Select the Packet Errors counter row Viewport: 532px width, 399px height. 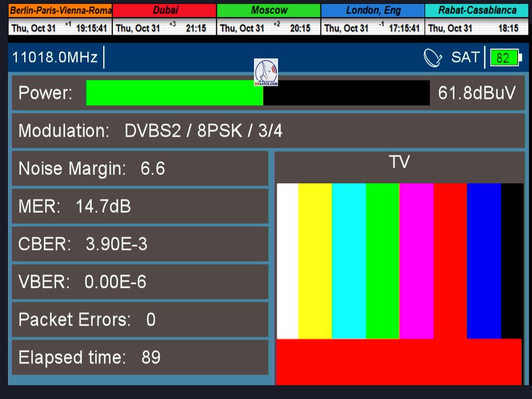tap(140, 320)
